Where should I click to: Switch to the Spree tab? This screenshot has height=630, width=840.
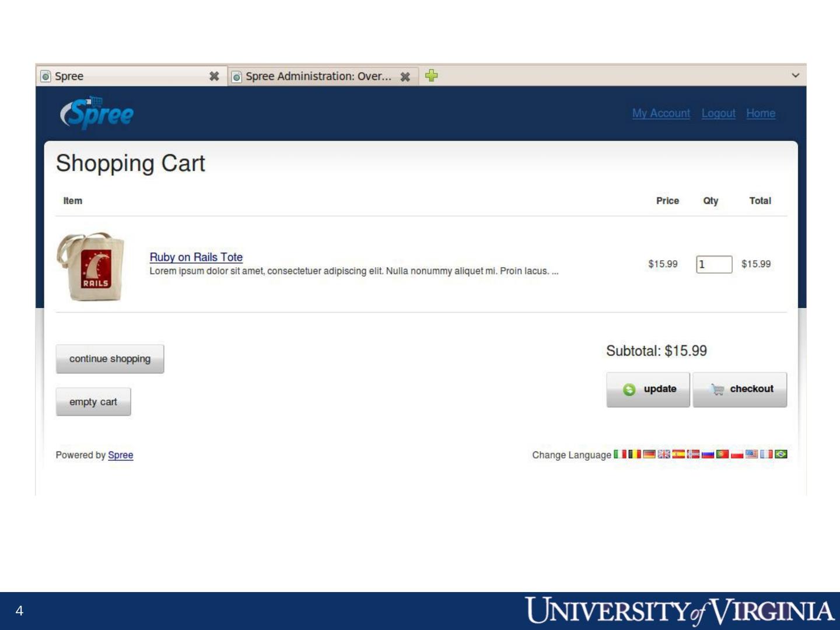pos(132,76)
